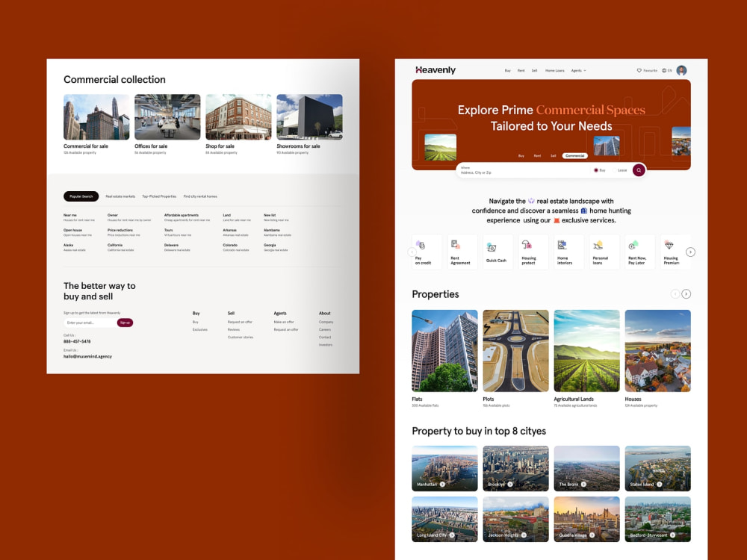
Task: Select the Personal loans service icon
Action: pos(598,245)
